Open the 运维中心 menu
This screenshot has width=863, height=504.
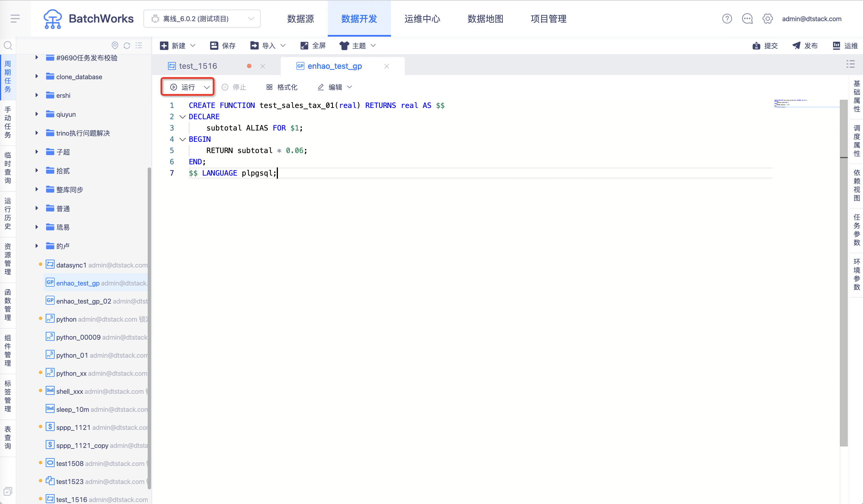[422, 19]
